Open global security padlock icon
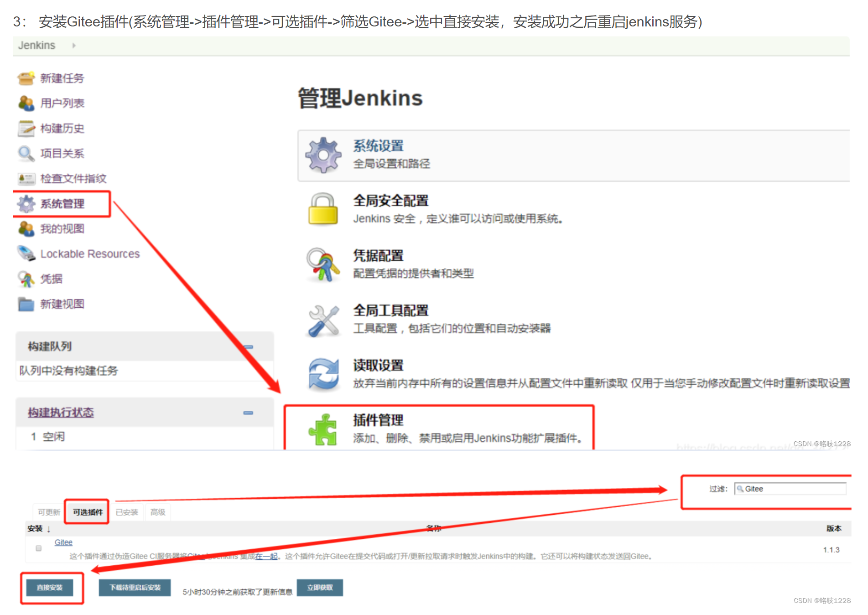Viewport: 868px width, 615px height. coord(323,209)
